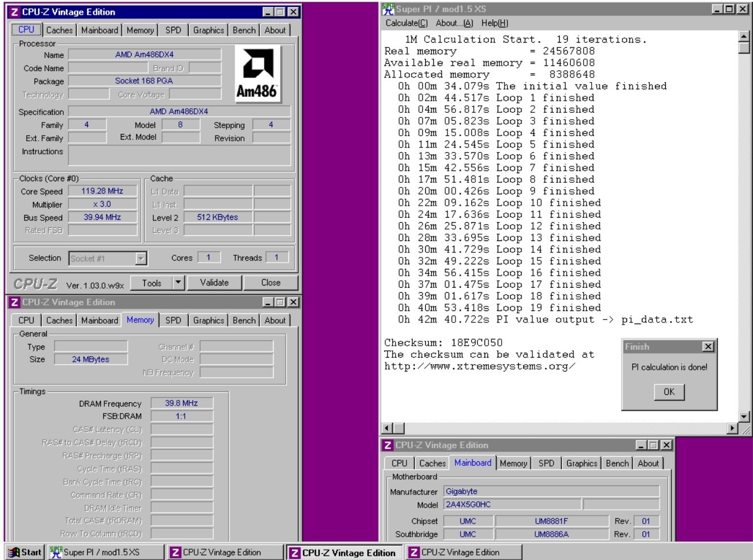The height and width of the screenshot is (560, 753).
Task: Click OK in the Finish dialog
Action: [x=669, y=392]
